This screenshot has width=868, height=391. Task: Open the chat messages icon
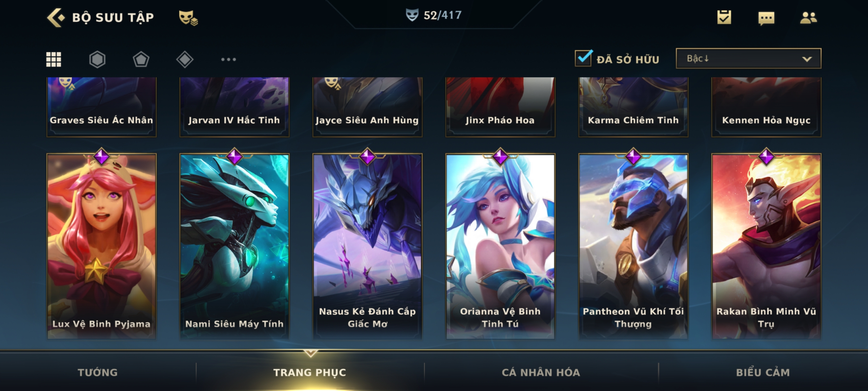coord(766,18)
